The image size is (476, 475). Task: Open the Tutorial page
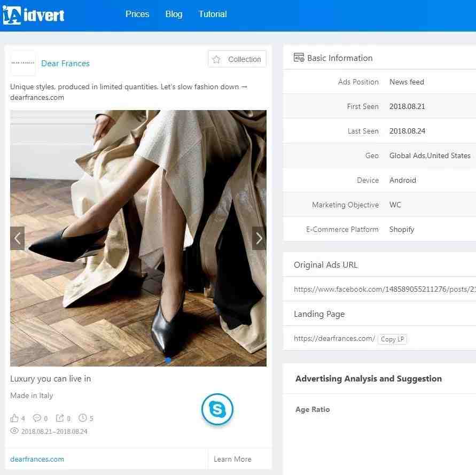coord(213,14)
